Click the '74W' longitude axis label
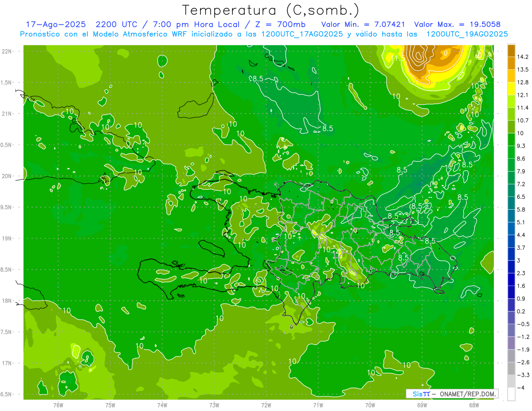The height and width of the screenshot is (411, 532). point(162,404)
